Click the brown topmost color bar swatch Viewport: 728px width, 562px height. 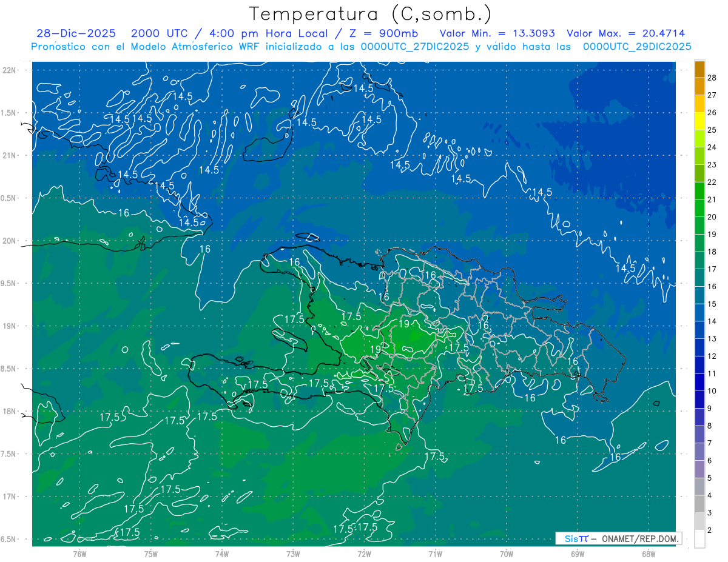[700, 69]
